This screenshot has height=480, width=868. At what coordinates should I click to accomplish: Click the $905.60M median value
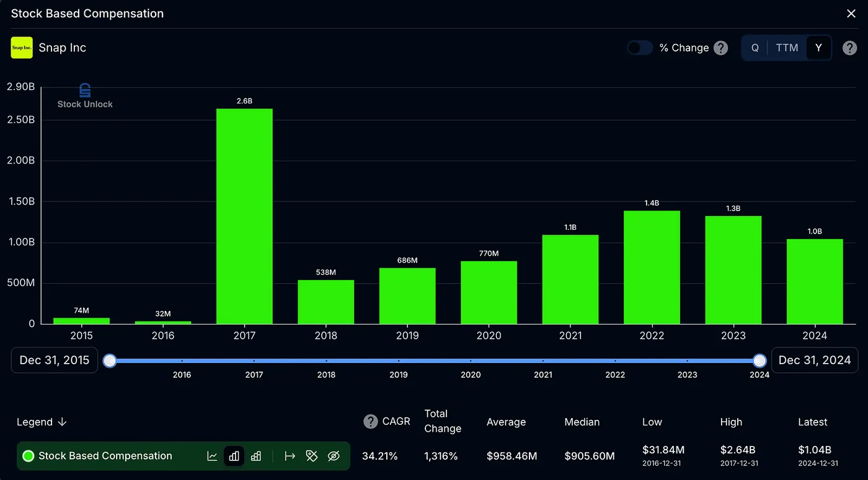590,456
